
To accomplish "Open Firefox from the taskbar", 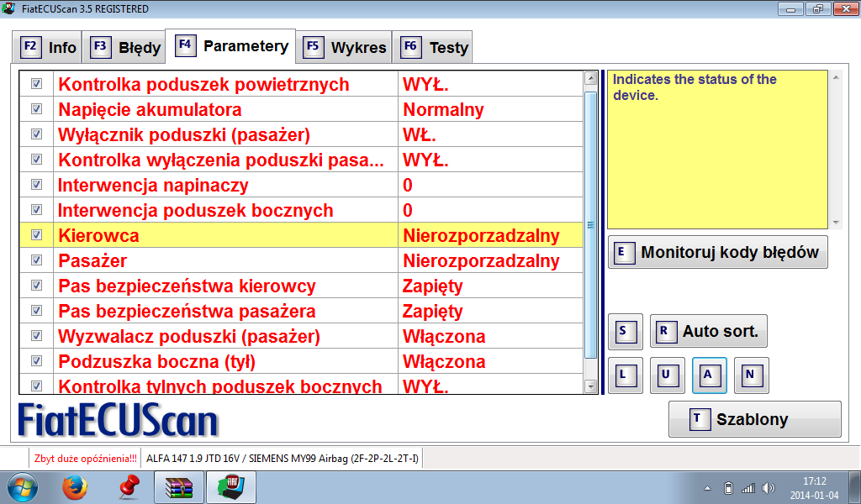I will 75,487.
